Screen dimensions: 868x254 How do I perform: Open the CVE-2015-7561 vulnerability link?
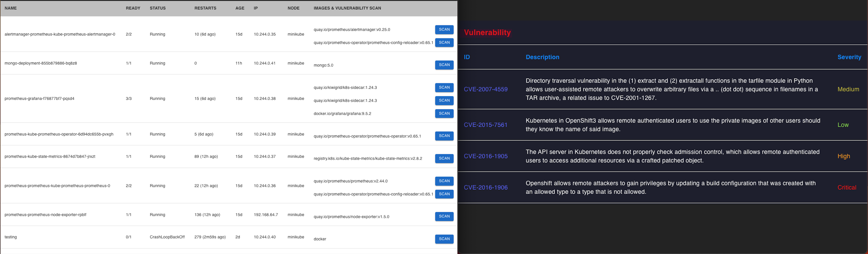tap(485, 125)
